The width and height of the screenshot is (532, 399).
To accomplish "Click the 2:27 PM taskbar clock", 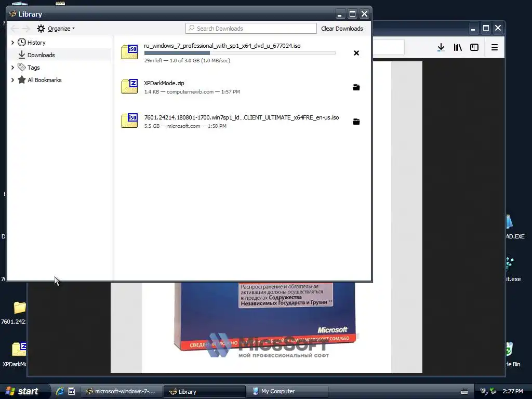I will coord(513,391).
